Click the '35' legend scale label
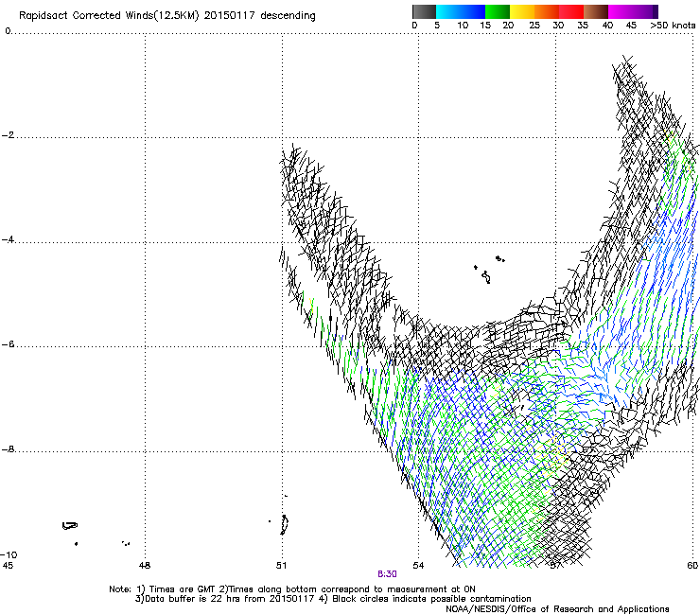The width and height of the screenshot is (700, 615). (583, 26)
